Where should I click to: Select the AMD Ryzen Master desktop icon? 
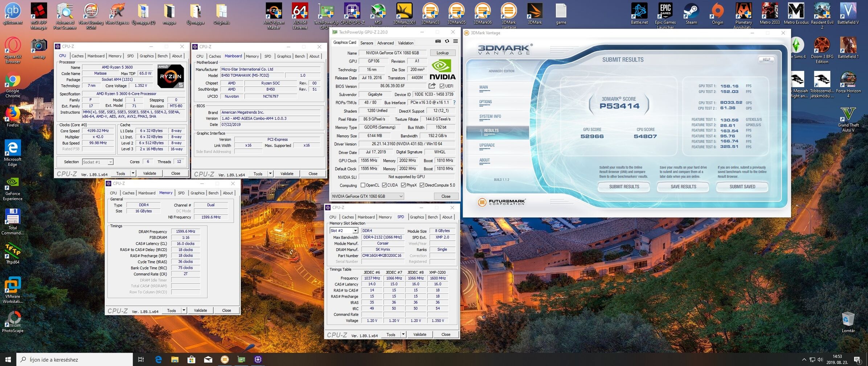pyautogui.click(x=274, y=16)
